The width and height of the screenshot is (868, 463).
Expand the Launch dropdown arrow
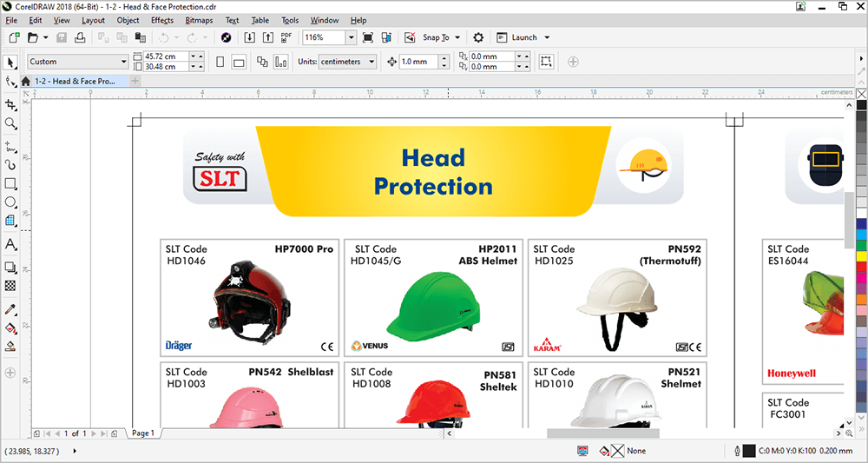coord(547,37)
